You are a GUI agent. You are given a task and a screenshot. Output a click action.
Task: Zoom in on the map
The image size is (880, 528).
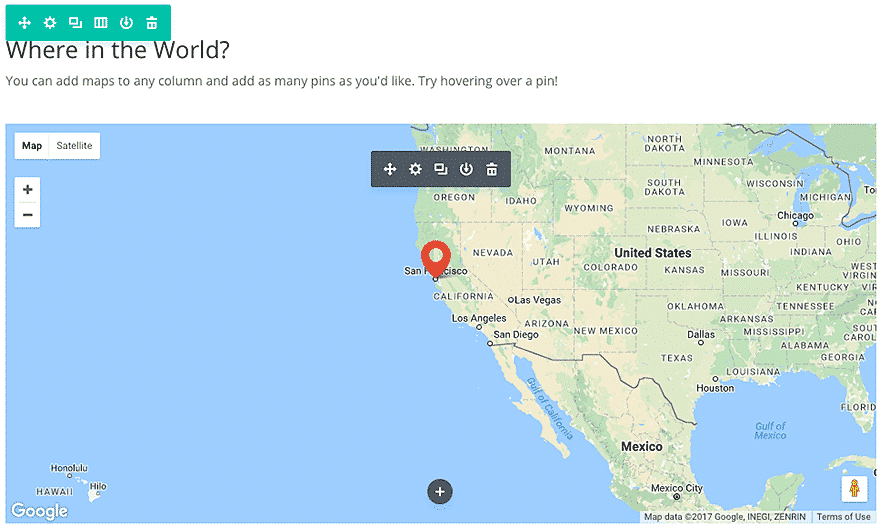tap(27, 190)
